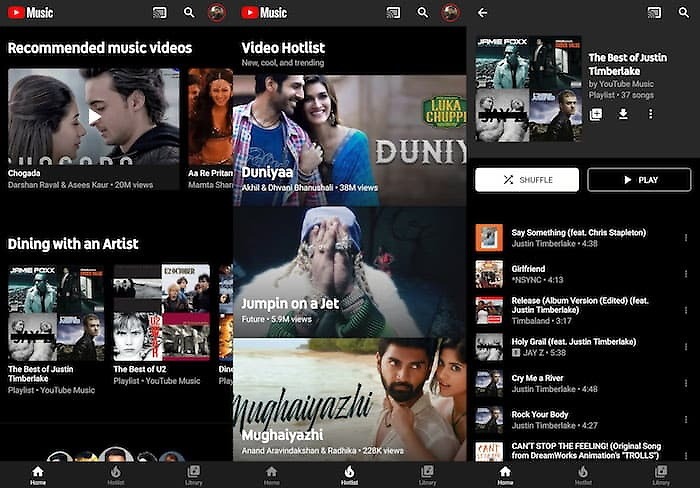Select Library tab on Recommended videos screen
The width and height of the screenshot is (700, 488).
(x=194, y=475)
